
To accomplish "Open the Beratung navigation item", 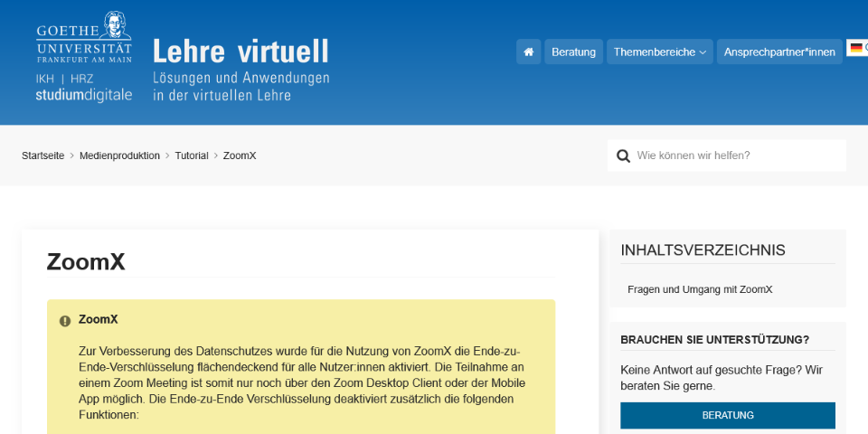I will [x=573, y=52].
